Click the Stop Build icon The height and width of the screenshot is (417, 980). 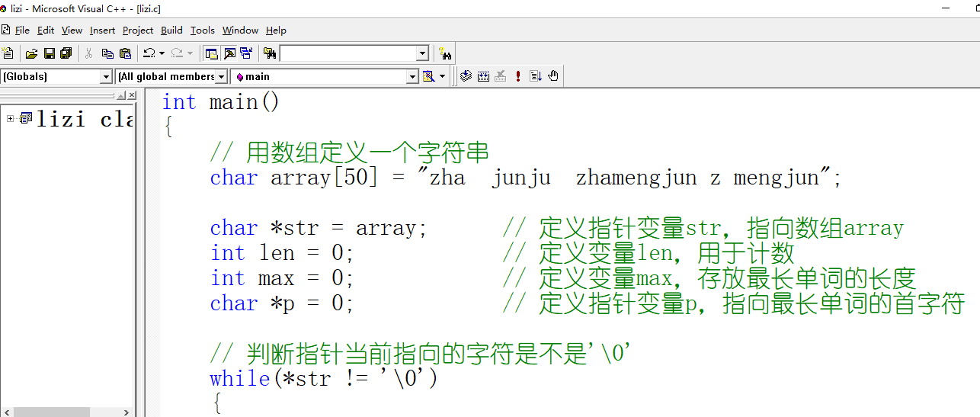501,76
